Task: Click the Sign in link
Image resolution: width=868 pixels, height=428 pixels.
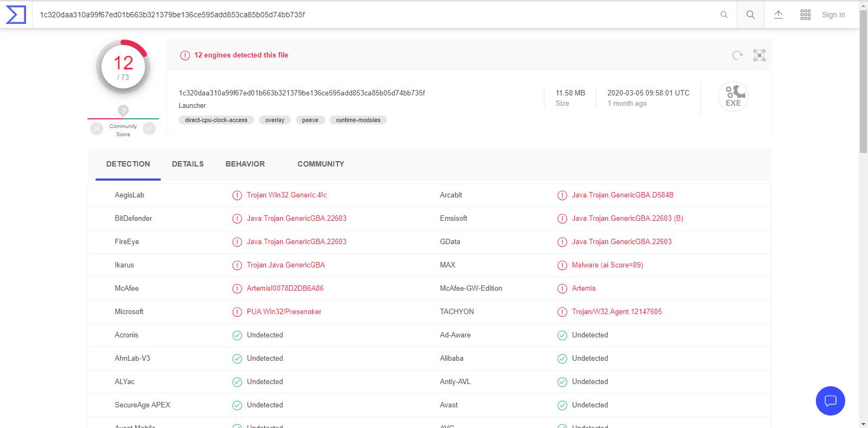Action: [x=833, y=15]
